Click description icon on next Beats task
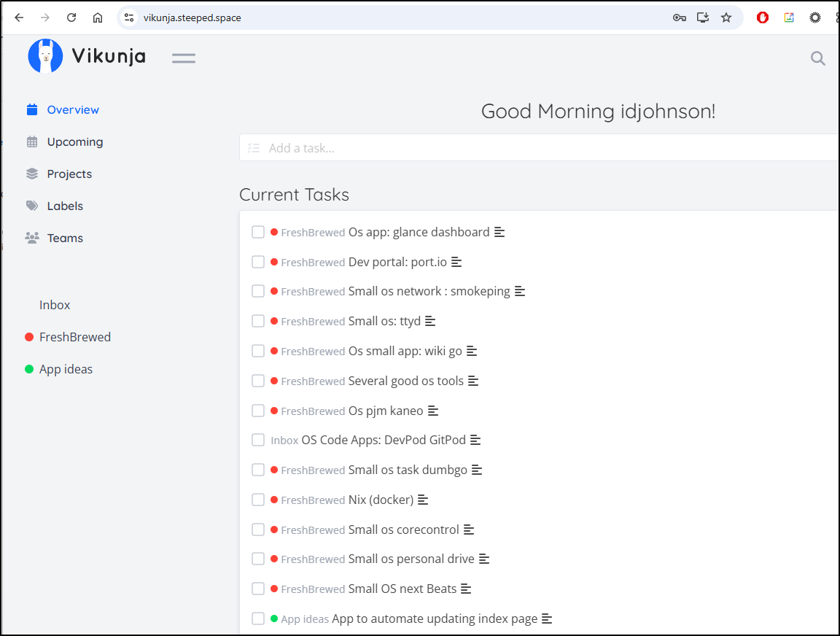Image resolution: width=840 pixels, height=636 pixels. 466,589
